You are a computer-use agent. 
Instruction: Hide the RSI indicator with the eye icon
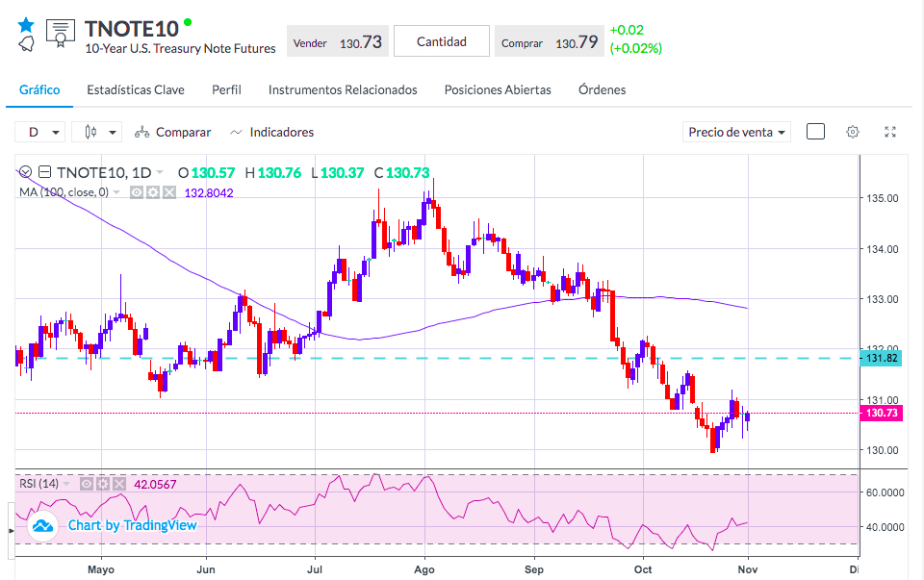[86, 484]
